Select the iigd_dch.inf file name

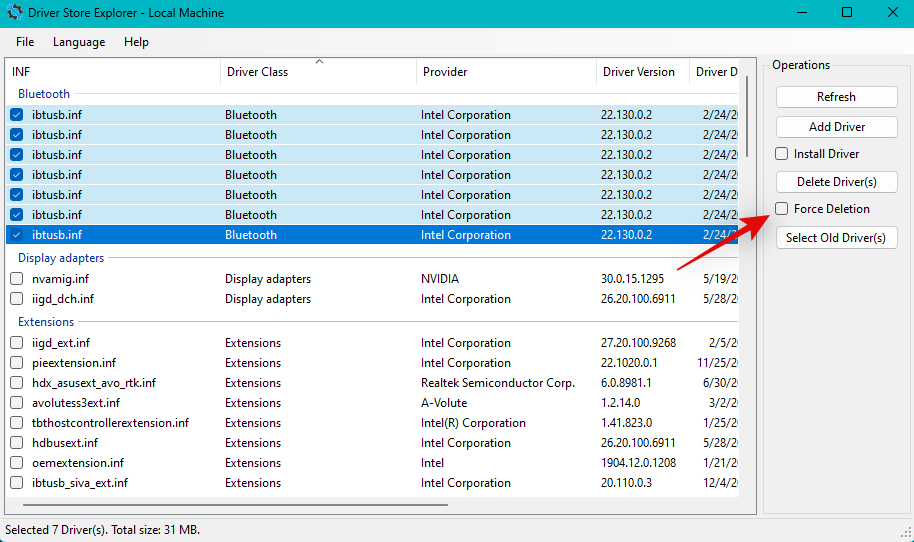[63, 299]
